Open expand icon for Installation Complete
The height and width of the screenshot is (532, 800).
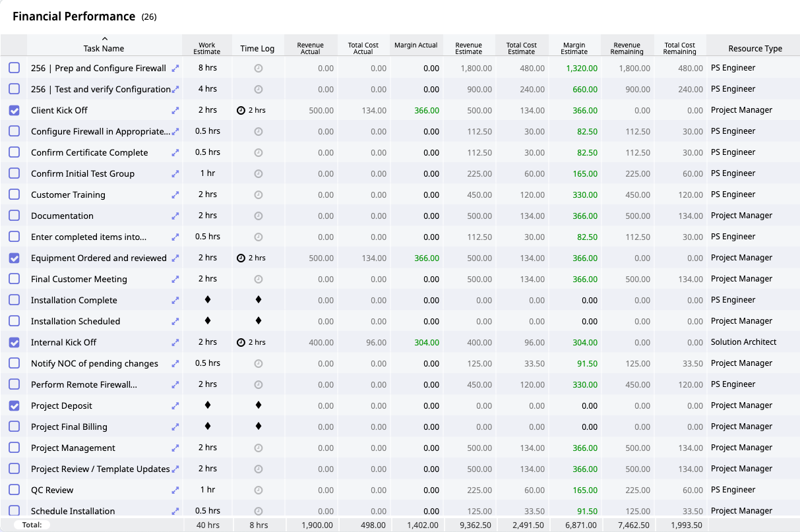pos(175,301)
